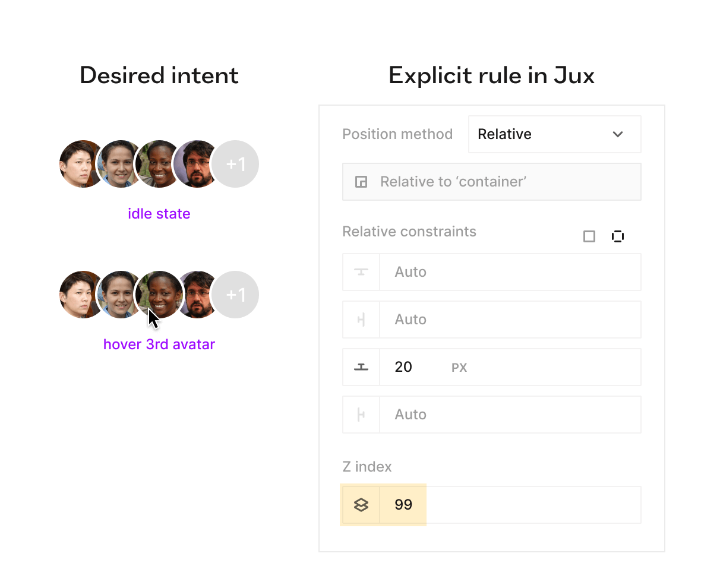The image size is (701, 588).
Task: Click the PX unit label
Action: pos(459,368)
